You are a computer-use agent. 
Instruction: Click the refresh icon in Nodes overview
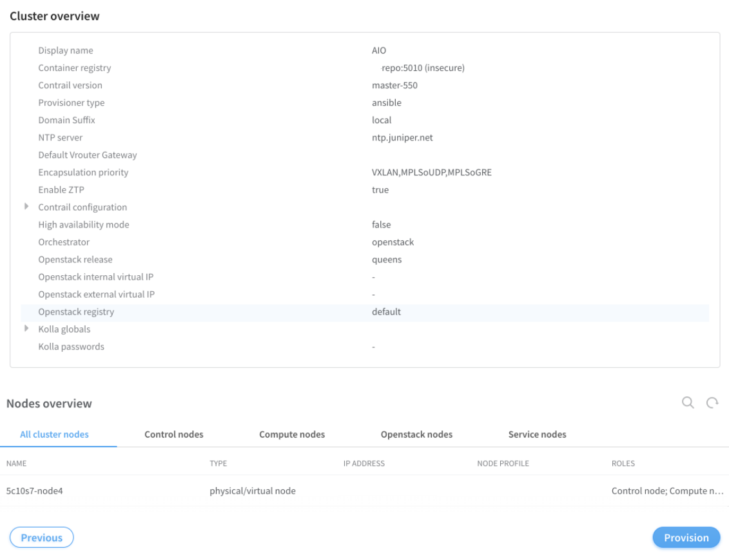tap(712, 403)
